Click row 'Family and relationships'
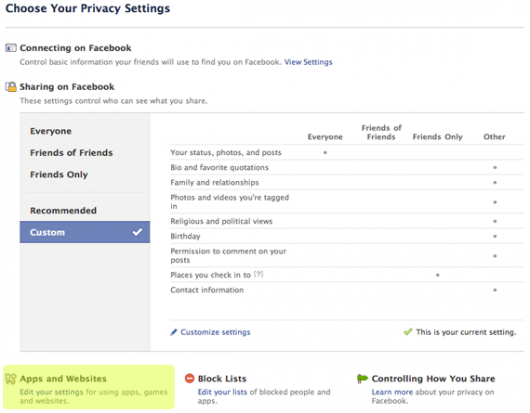 click(347, 183)
